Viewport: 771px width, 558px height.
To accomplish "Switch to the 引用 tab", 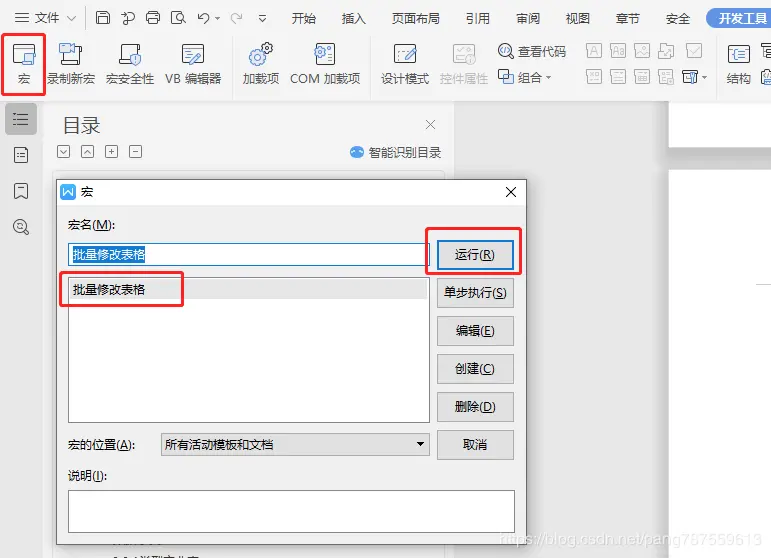I will tap(477, 18).
